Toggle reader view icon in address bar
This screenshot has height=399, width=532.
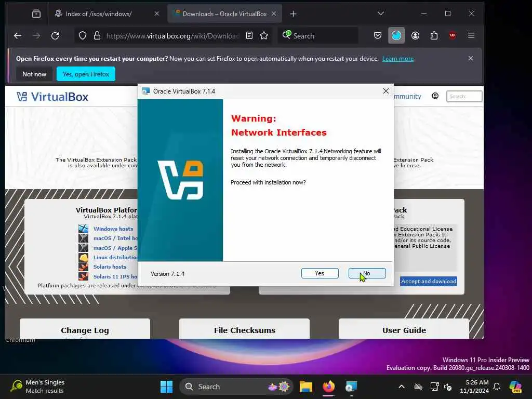coord(249,36)
